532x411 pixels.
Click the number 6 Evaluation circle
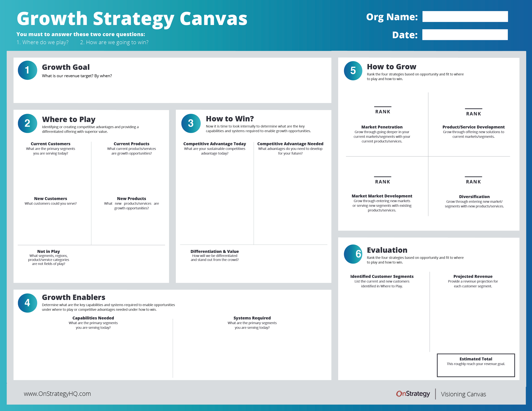click(x=353, y=254)
